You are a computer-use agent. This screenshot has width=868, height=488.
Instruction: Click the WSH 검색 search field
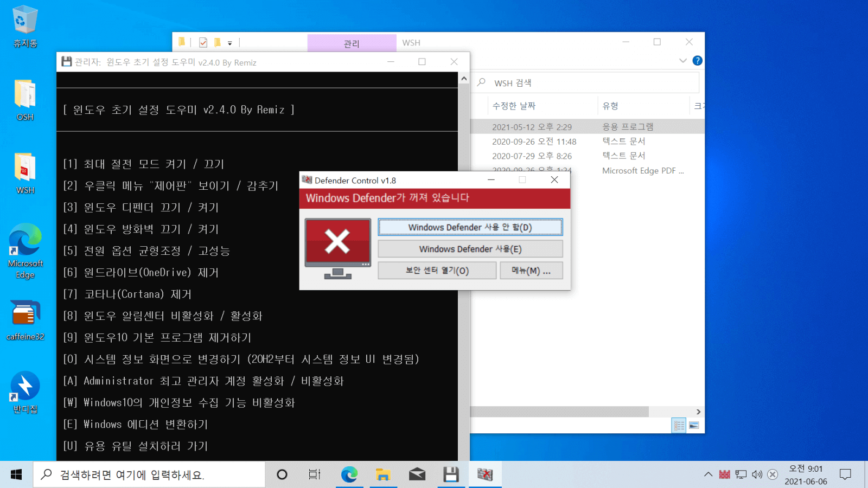[586, 83]
